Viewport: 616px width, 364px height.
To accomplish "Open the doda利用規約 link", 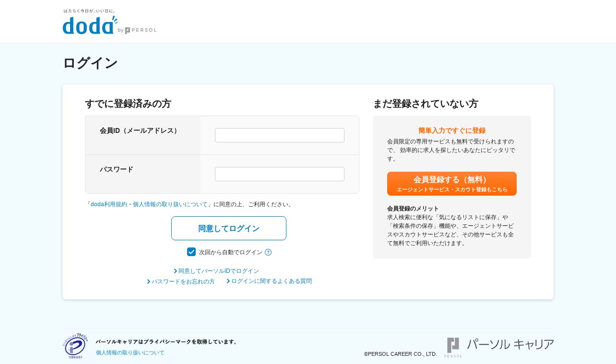I will click(109, 204).
